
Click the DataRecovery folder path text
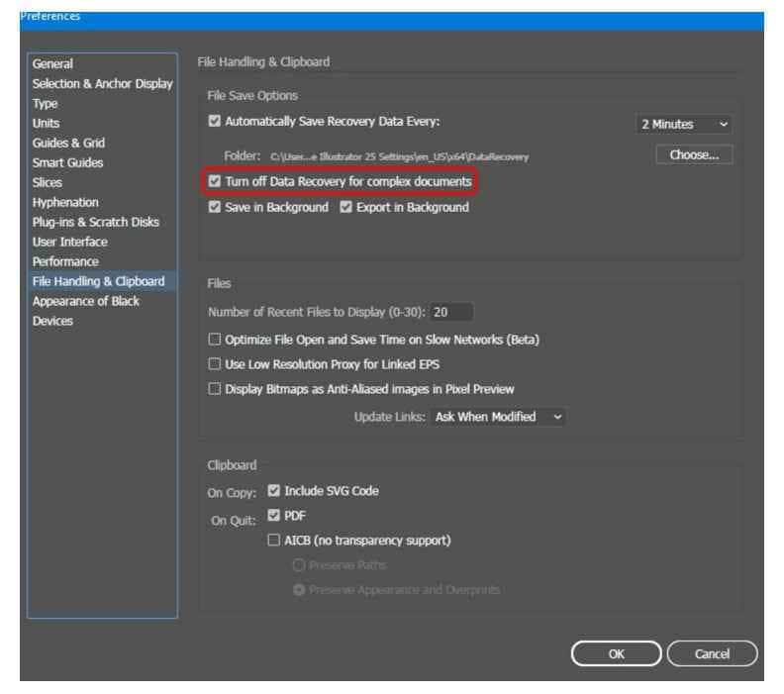click(x=399, y=157)
